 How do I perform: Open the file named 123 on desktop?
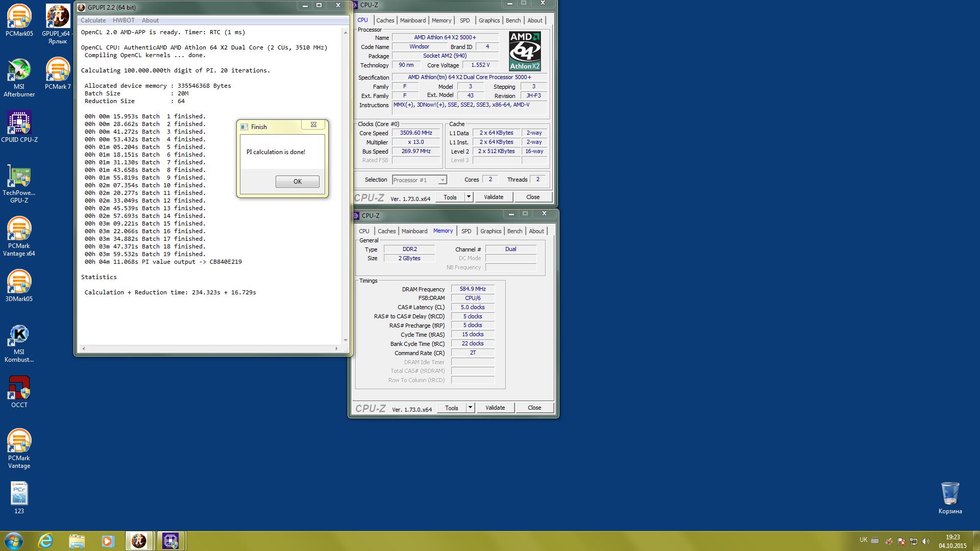pos(19,498)
